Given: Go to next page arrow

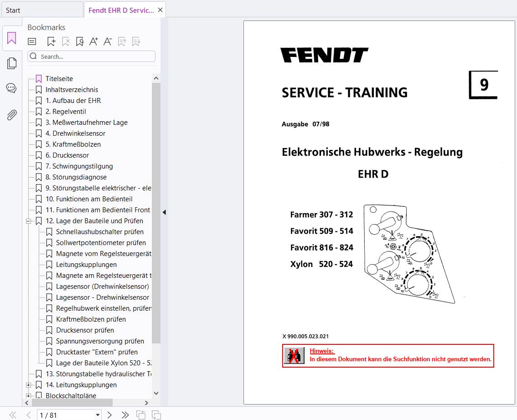Looking at the screenshot, I should pyautogui.click(x=109, y=415).
